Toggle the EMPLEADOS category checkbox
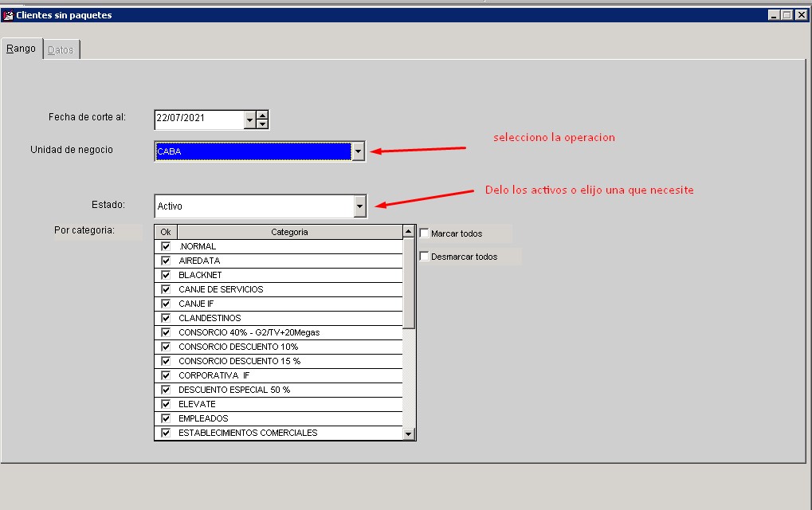812x510 pixels. click(x=166, y=418)
